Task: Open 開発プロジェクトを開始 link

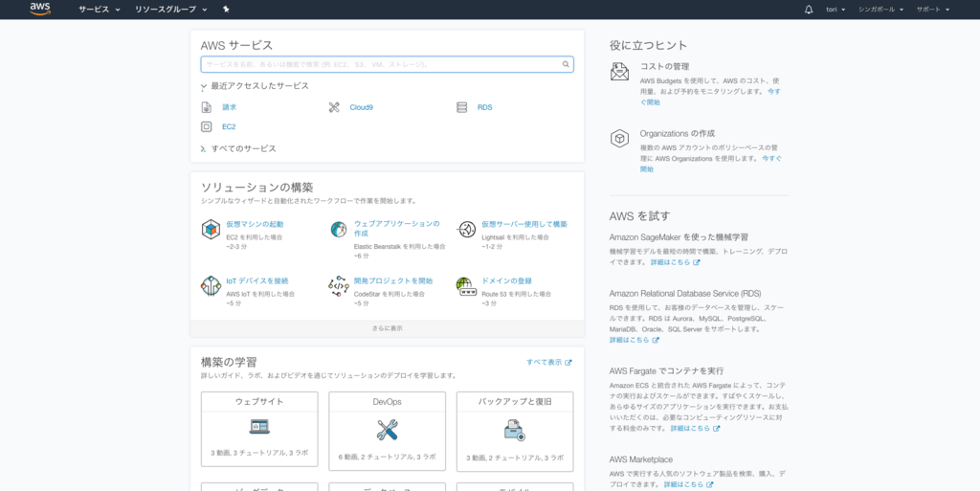Action: (x=393, y=281)
